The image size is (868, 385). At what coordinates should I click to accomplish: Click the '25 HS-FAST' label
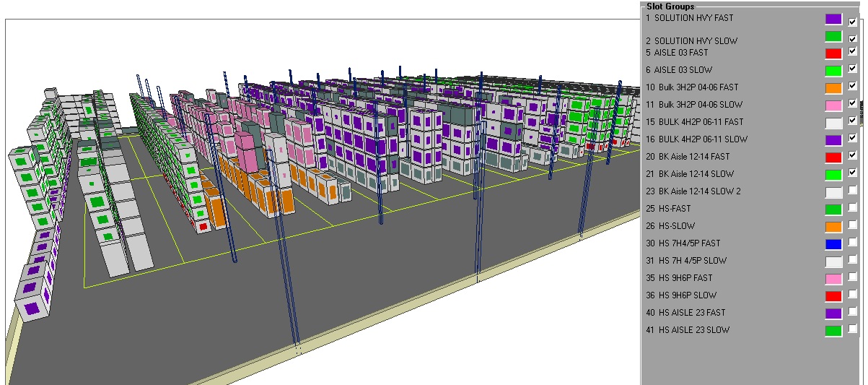click(x=668, y=209)
